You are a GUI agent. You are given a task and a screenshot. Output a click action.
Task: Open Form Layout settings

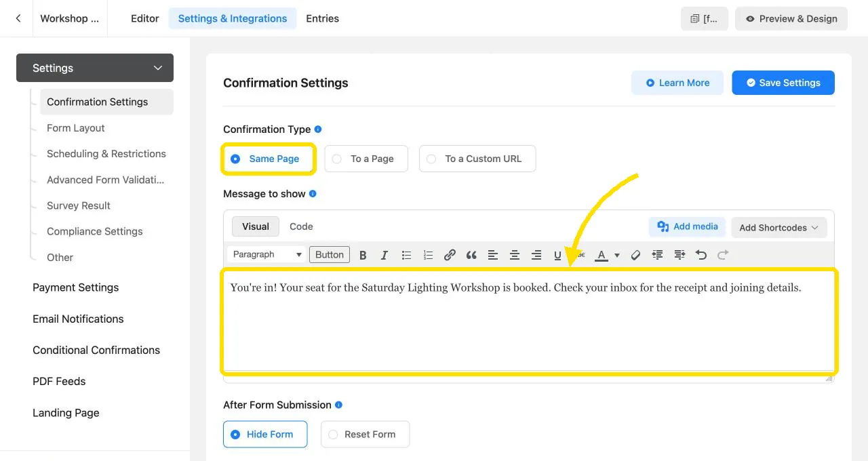pyautogui.click(x=76, y=128)
